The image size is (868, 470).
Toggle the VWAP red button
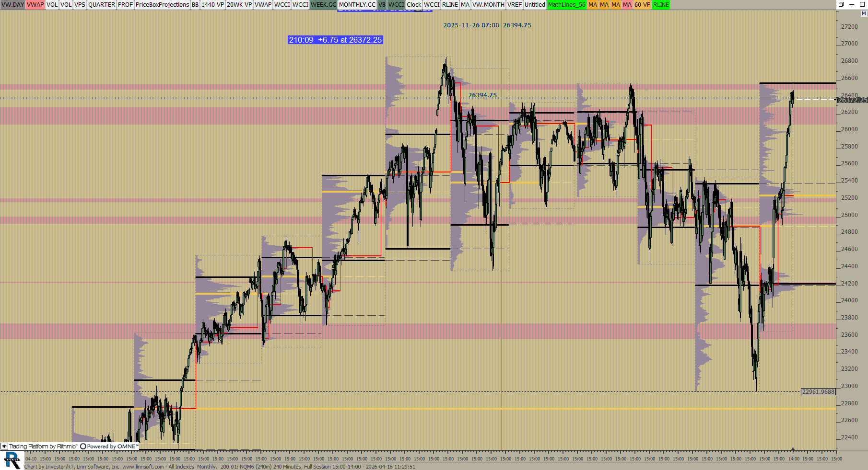point(35,5)
